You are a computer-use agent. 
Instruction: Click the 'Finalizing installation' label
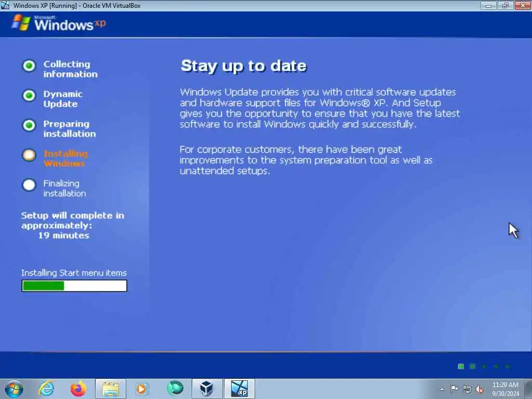64,188
